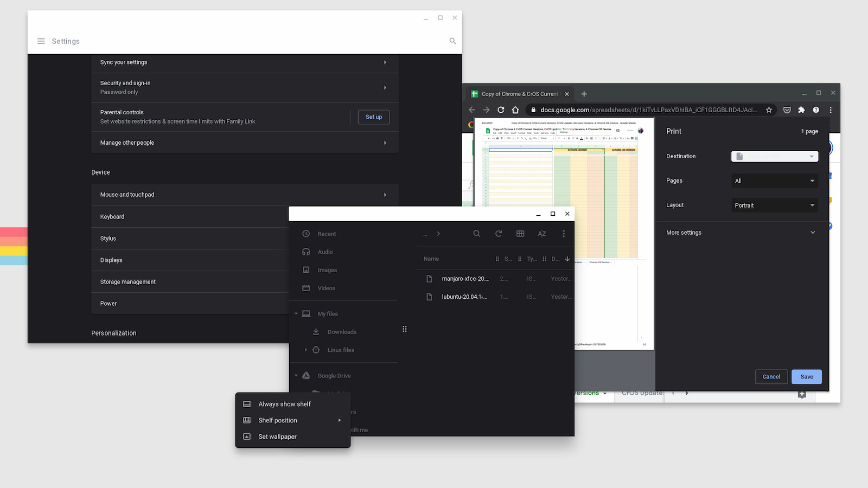Open Destination dropdown in Print dialog

(775, 156)
